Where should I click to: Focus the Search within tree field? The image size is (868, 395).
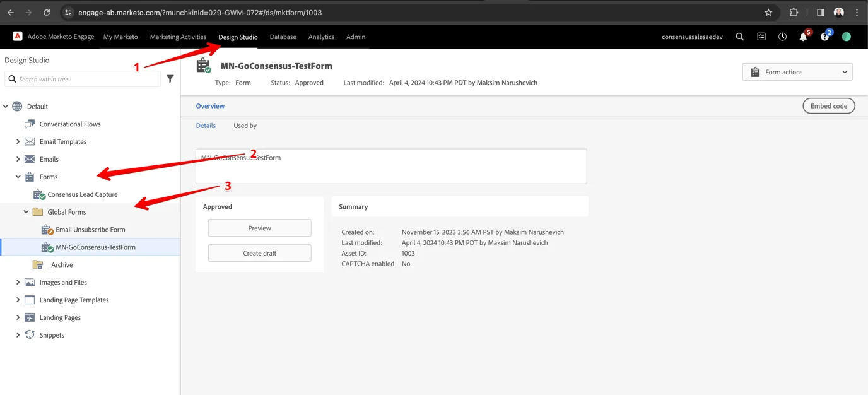coord(83,79)
